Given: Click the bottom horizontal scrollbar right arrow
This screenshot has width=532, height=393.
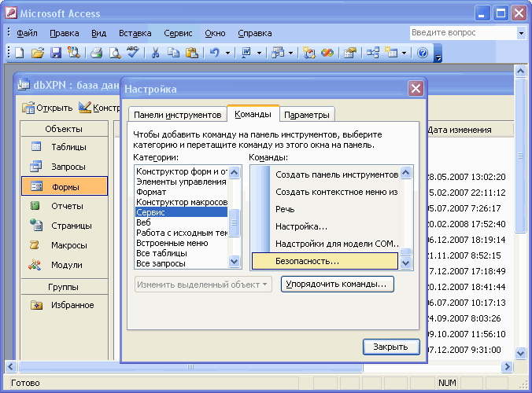Looking at the screenshot, I should point(508,366).
